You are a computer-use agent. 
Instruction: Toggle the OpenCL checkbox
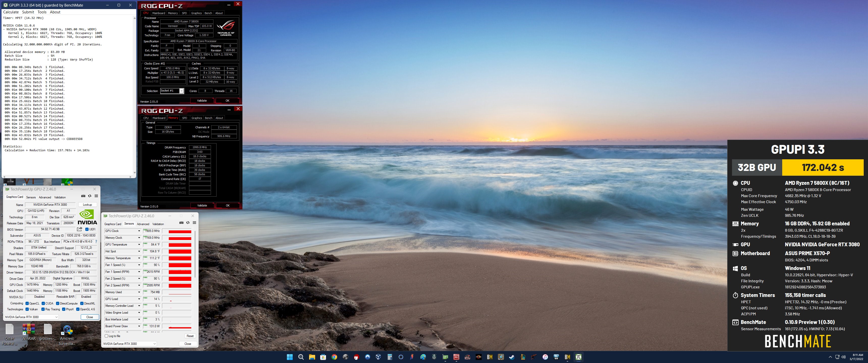tap(27, 304)
